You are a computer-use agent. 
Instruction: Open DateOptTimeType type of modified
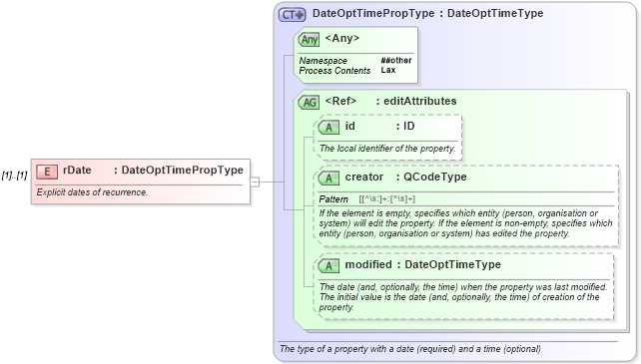[x=452, y=264]
